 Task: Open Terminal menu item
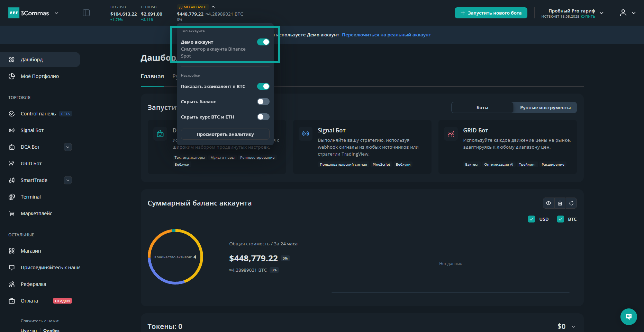(40, 197)
